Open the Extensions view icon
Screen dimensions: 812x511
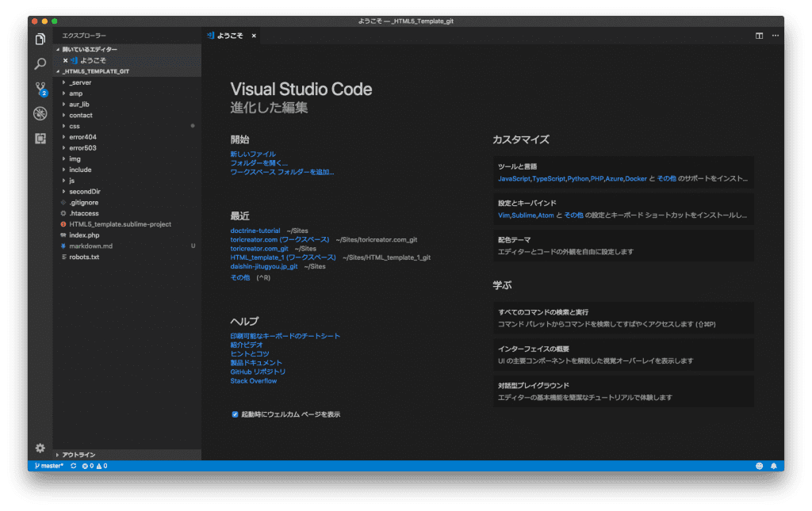(x=40, y=139)
